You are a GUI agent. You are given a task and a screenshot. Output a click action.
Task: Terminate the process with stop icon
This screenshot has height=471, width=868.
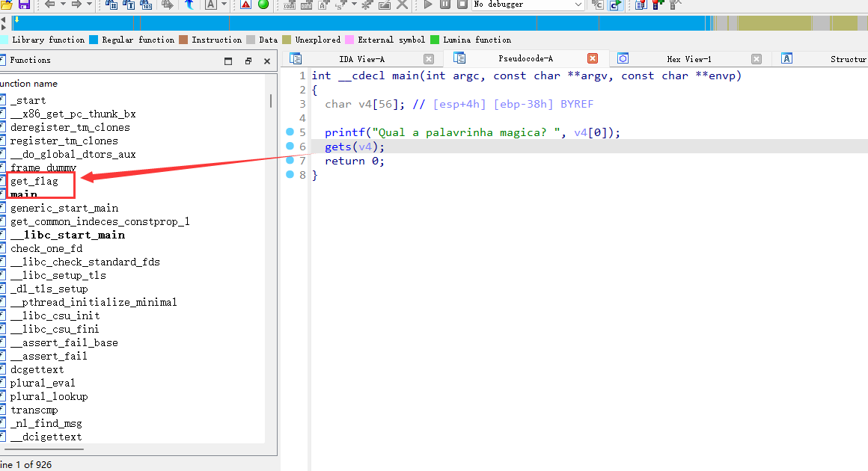[x=462, y=4]
